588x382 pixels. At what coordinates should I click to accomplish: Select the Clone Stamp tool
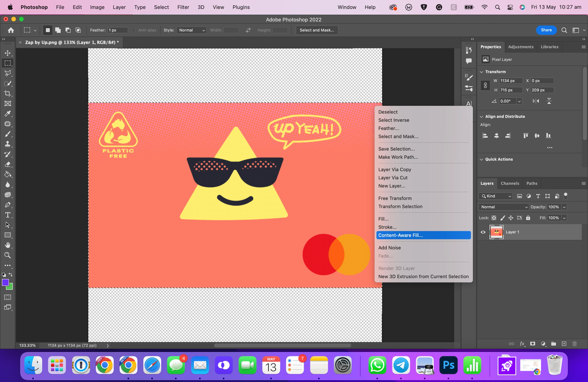pos(8,144)
